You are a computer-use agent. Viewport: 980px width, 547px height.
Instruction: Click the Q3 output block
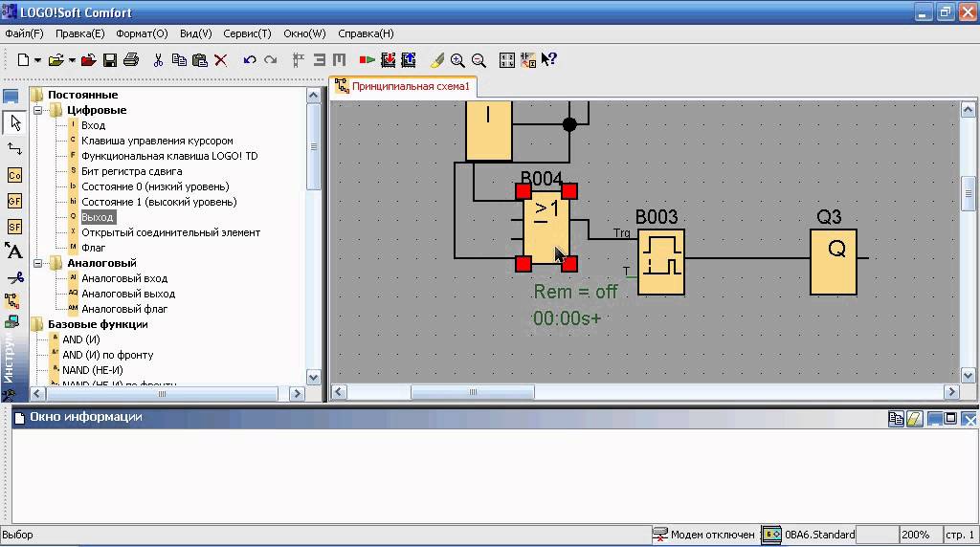pyautogui.click(x=834, y=262)
